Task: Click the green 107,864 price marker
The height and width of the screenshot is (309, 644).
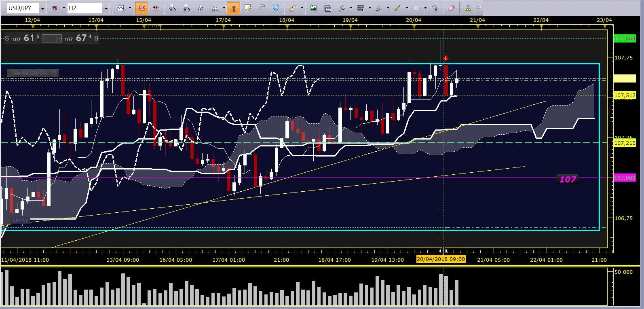Action: click(x=625, y=38)
